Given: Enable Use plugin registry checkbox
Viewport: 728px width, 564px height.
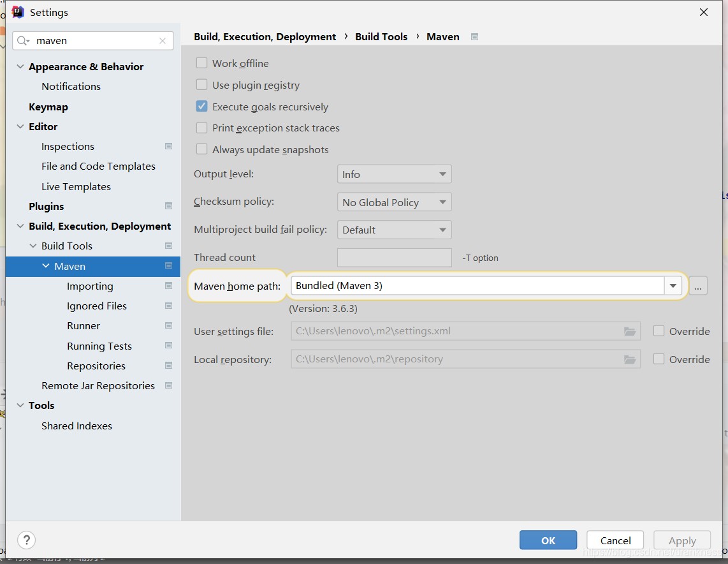Looking at the screenshot, I should tap(201, 85).
